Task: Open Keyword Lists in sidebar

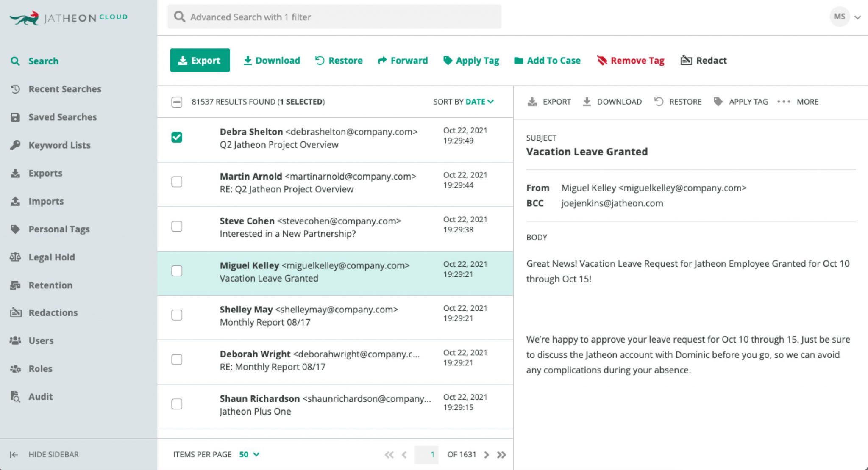Action: (59, 145)
